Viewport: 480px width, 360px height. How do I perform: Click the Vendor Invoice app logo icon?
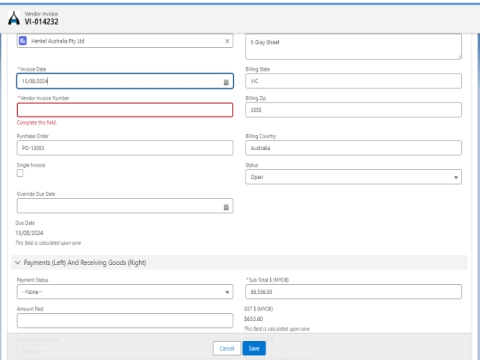point(14,18)
